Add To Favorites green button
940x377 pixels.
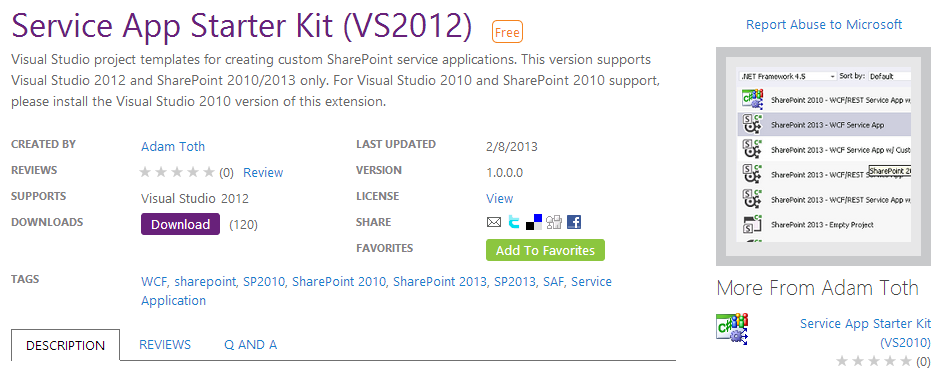click(546, 251)
